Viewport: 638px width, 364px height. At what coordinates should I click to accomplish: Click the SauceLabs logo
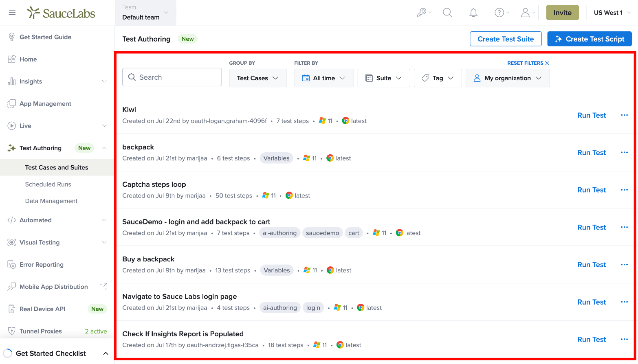click(61, 13)
